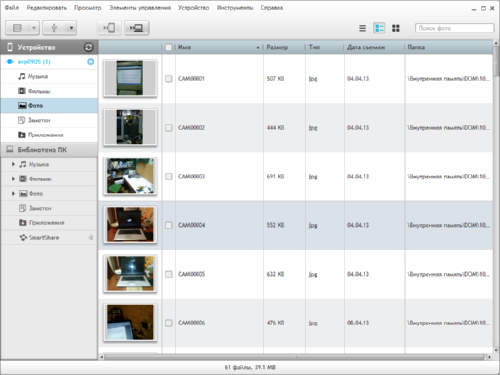
Task: Check the box for CAM00005
Action: (169, 274)
